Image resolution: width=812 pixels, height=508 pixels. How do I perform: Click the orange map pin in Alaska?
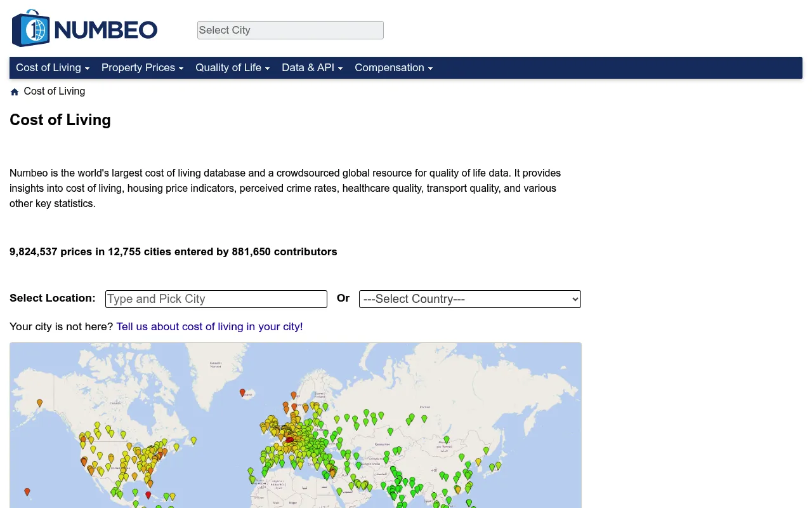[x=39, y=403]
